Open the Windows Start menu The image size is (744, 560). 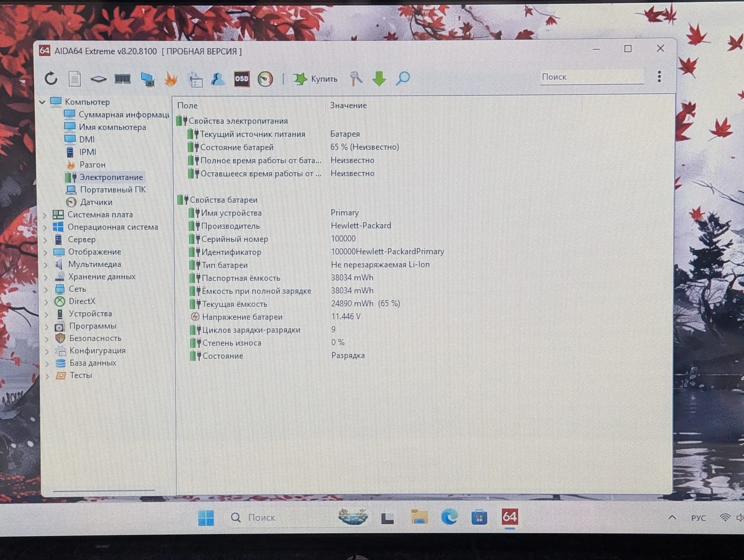coord(206,518)
